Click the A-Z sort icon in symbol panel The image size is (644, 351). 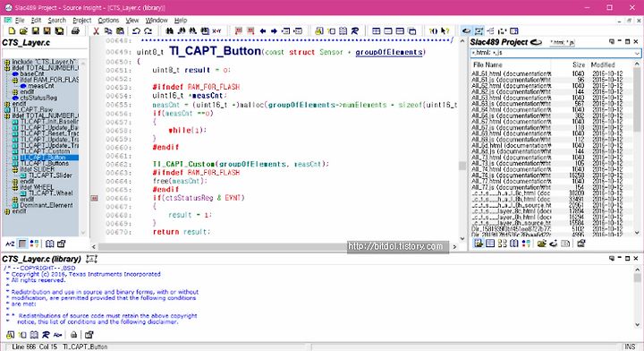pyautogui.click(x=10, y=244)
